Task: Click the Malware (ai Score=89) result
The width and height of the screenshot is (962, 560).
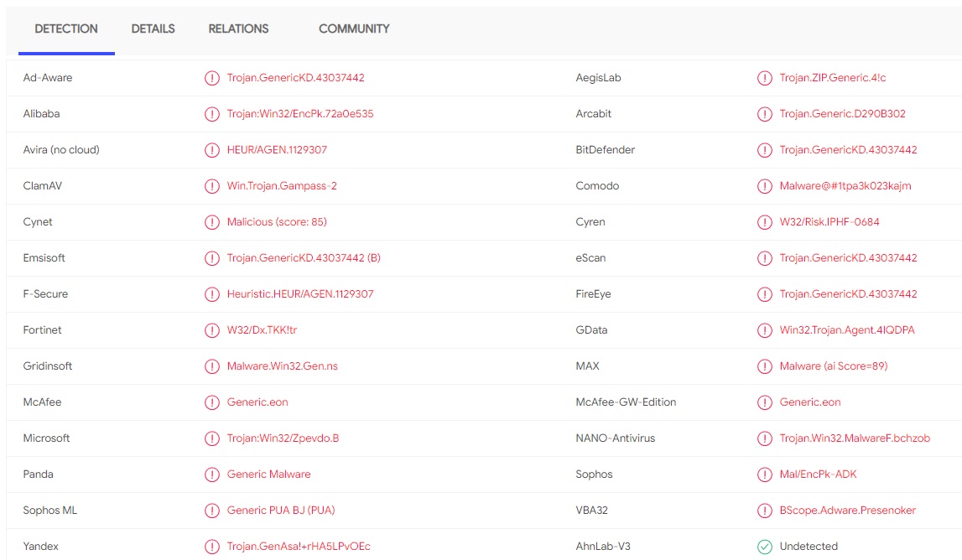Action: (833, 366)
